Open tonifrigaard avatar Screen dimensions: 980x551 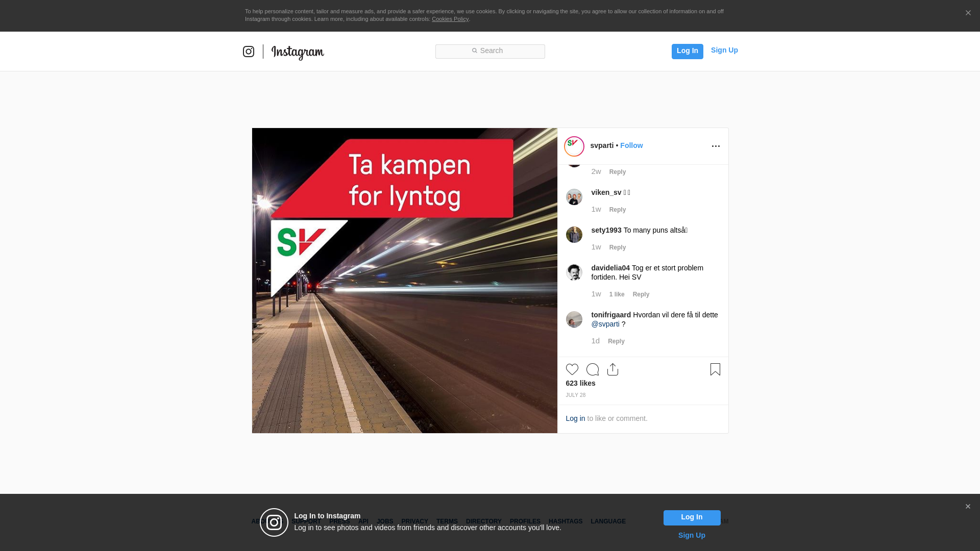point(574,319)
